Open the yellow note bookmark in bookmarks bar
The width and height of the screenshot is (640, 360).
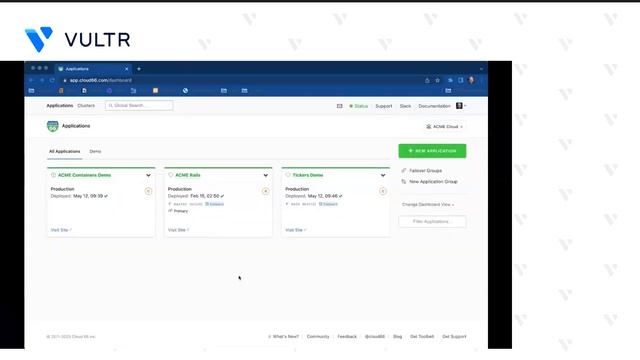coord(156,91)
